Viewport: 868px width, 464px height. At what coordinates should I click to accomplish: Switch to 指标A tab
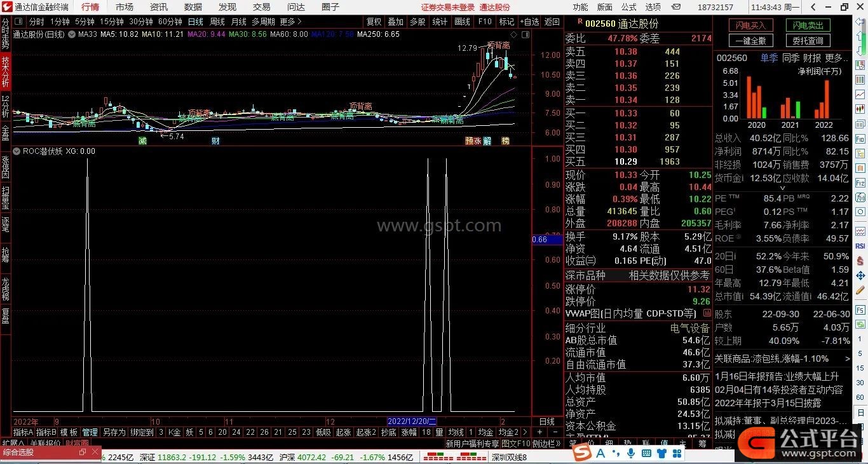point(24,432)
